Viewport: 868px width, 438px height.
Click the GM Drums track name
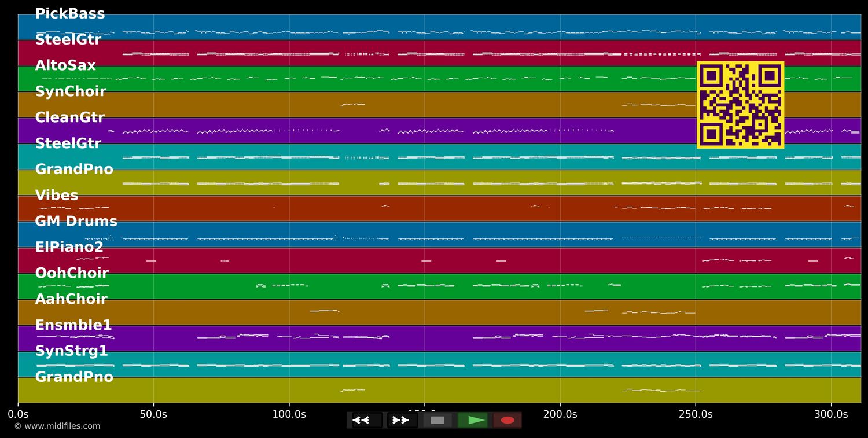coord(76,222)
